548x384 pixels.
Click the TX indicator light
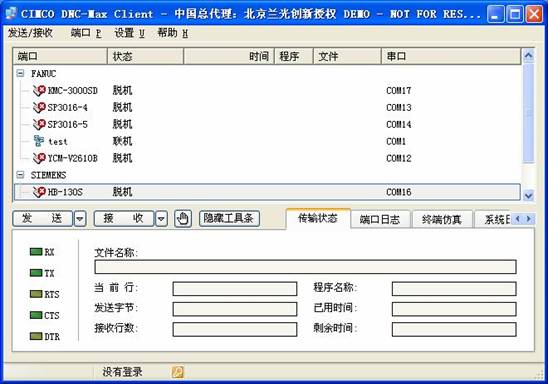coord(36,273)
